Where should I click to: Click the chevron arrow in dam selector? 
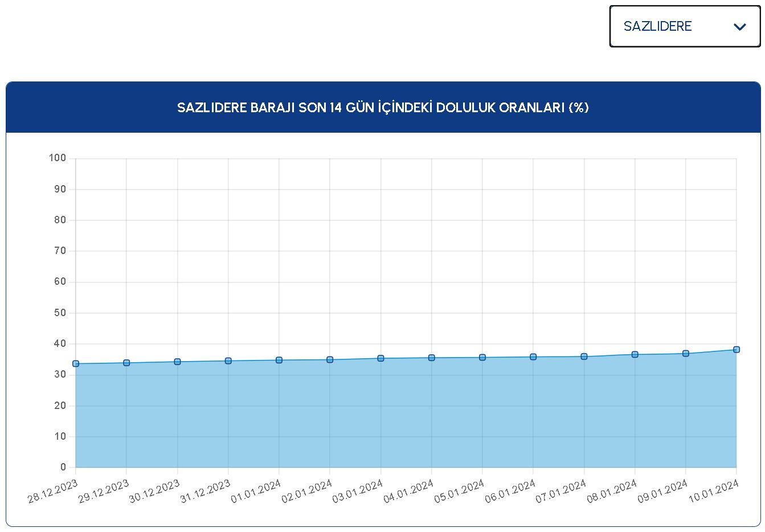coord(739,27)
